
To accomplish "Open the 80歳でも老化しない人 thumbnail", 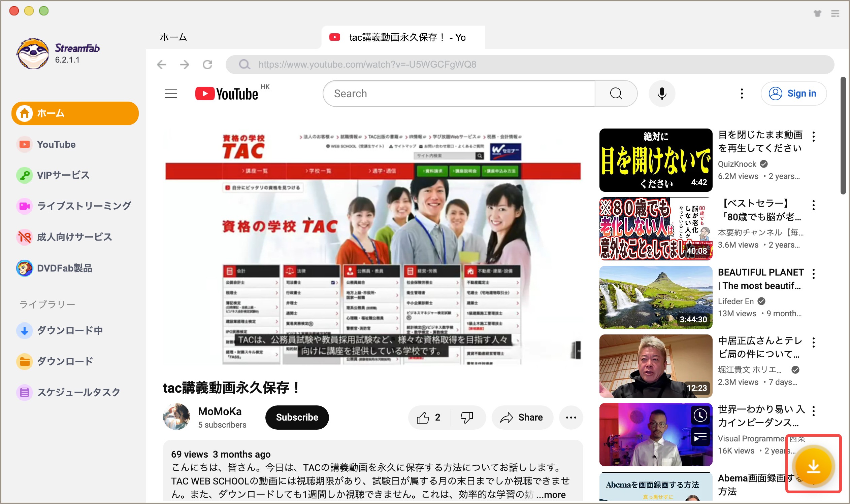I will [656, 229].
